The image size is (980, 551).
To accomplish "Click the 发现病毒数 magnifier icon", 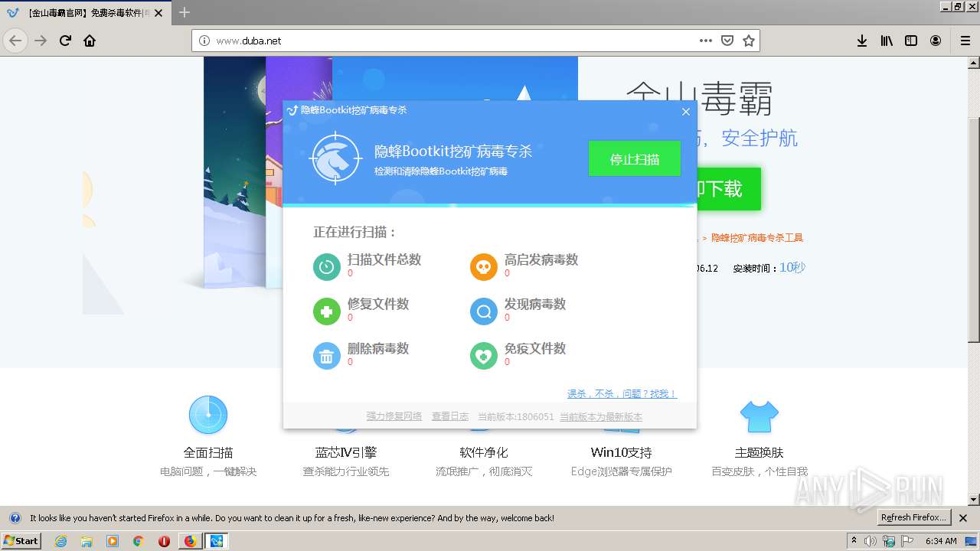I will point(483,311).
